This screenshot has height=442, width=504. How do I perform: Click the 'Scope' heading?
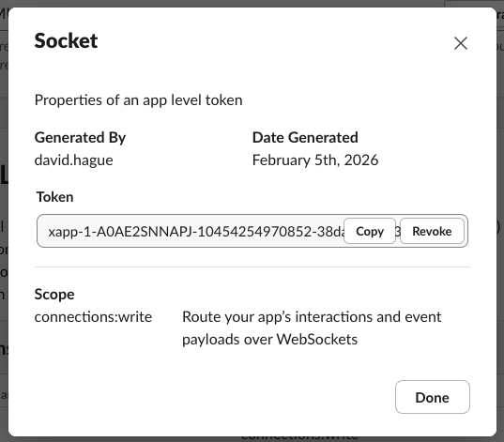coord(54,295)
